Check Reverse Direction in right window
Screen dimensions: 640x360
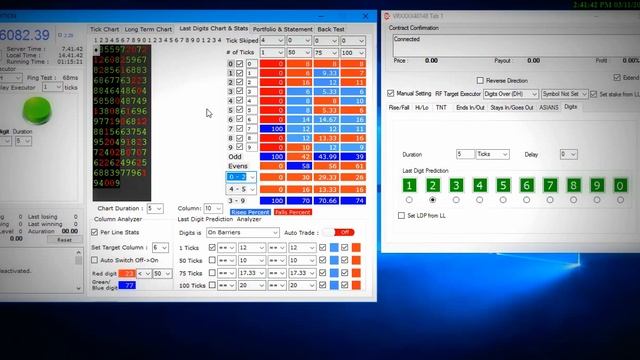480,80
